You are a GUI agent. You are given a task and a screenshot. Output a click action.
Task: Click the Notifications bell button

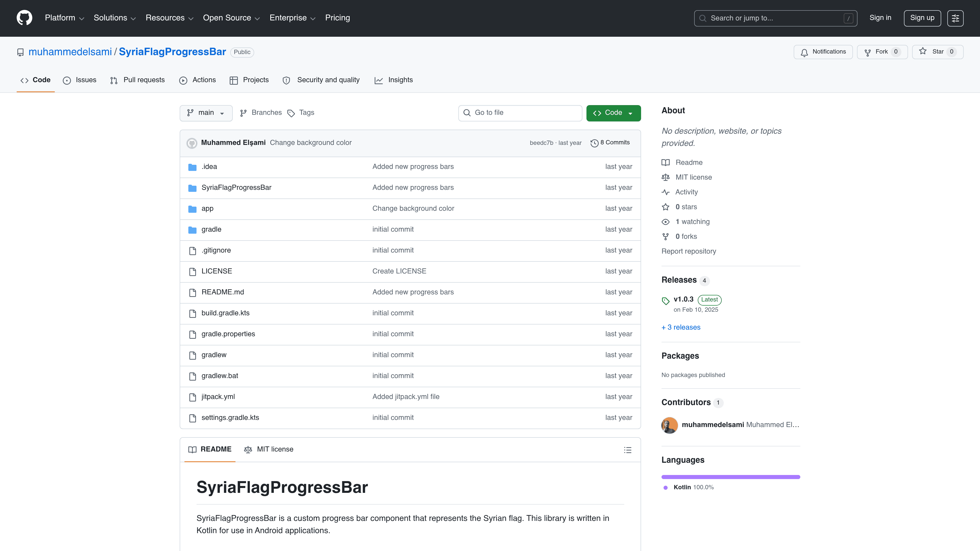pos(823,52)
